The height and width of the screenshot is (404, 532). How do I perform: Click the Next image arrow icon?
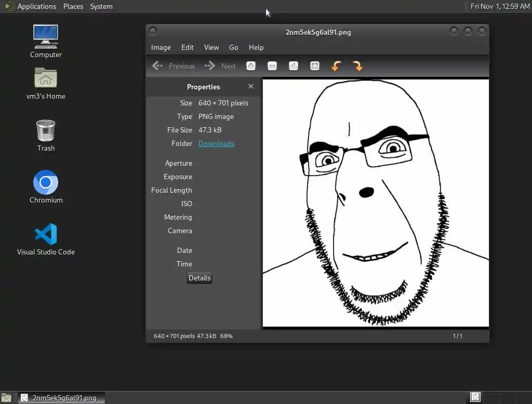(x=210, y=66)
